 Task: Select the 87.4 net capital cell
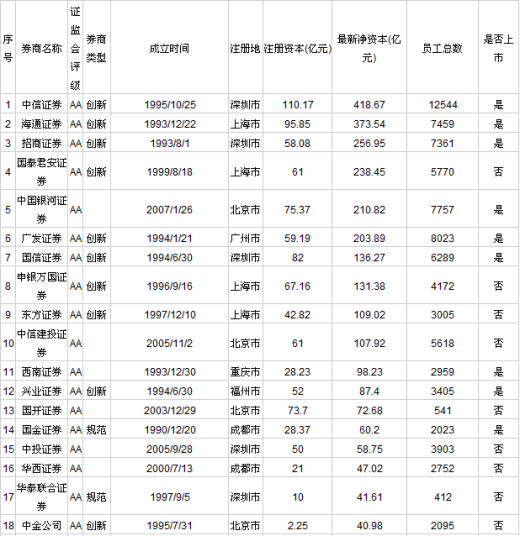[x=369, y=391]
